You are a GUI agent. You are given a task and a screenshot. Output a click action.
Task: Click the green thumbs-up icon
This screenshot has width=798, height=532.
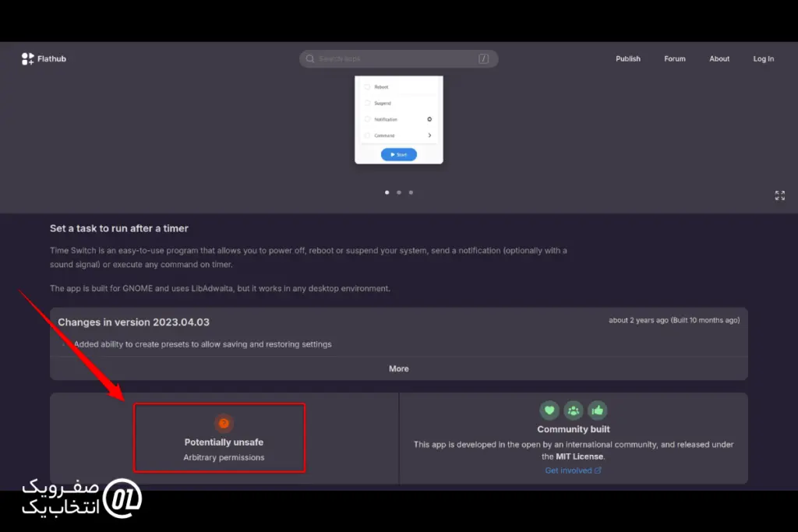click(598, 410)
